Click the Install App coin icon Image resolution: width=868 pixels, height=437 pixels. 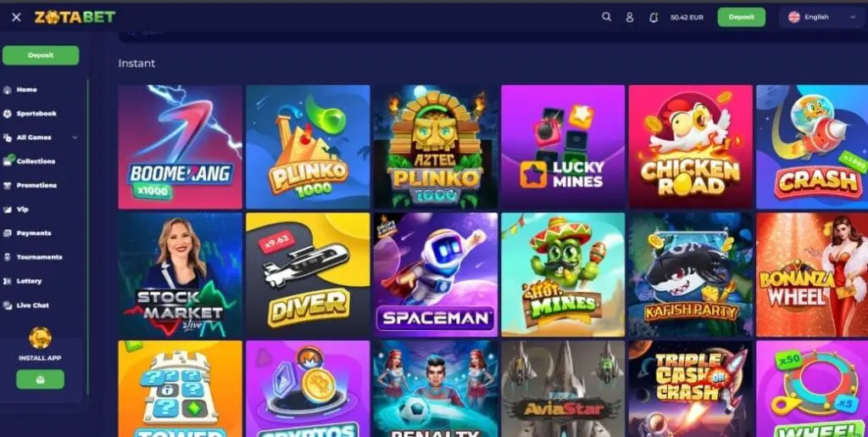coord(40,338)
